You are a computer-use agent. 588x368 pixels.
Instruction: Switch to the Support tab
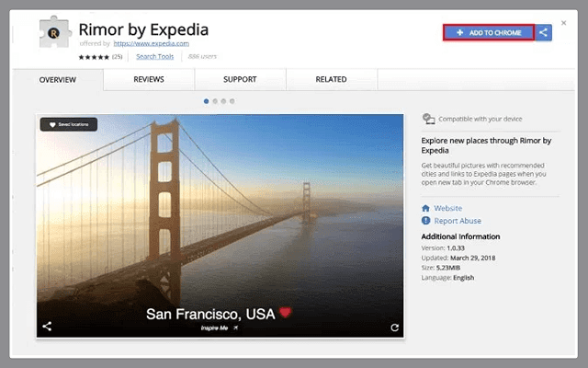[x=240, y=80]
